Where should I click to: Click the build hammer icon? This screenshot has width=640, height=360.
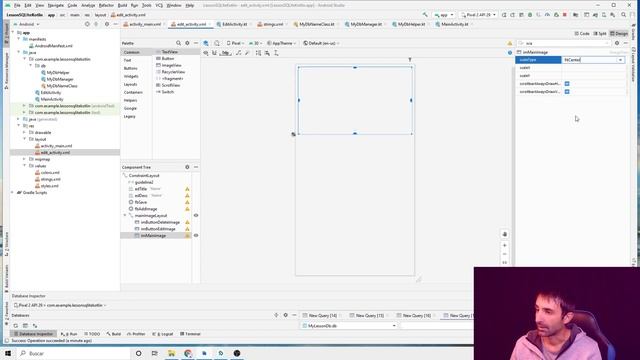click(x=425, y=15)
